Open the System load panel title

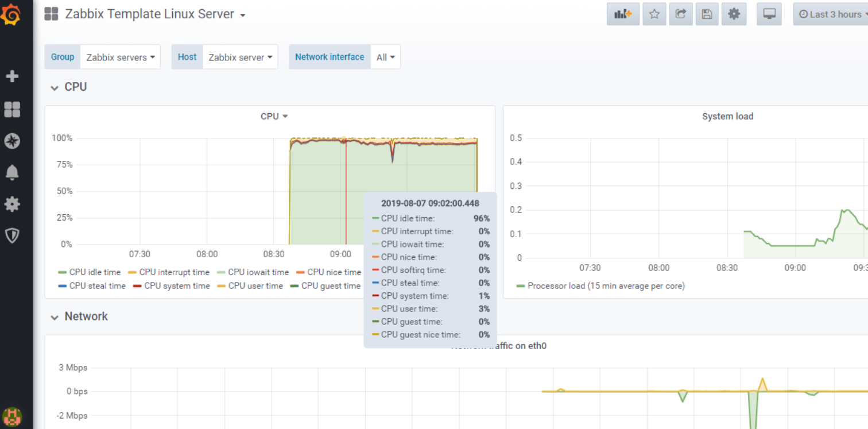pos(727,116)
